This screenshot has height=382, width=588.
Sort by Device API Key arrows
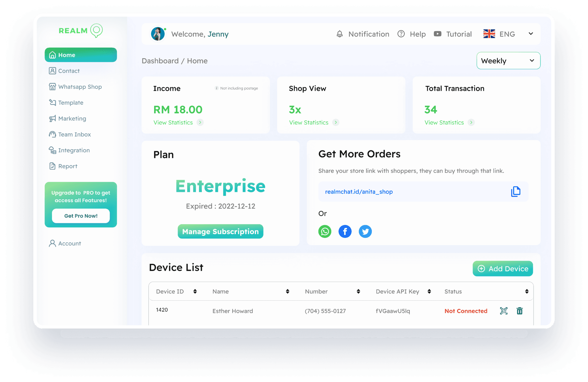click(x=429, y=291)
